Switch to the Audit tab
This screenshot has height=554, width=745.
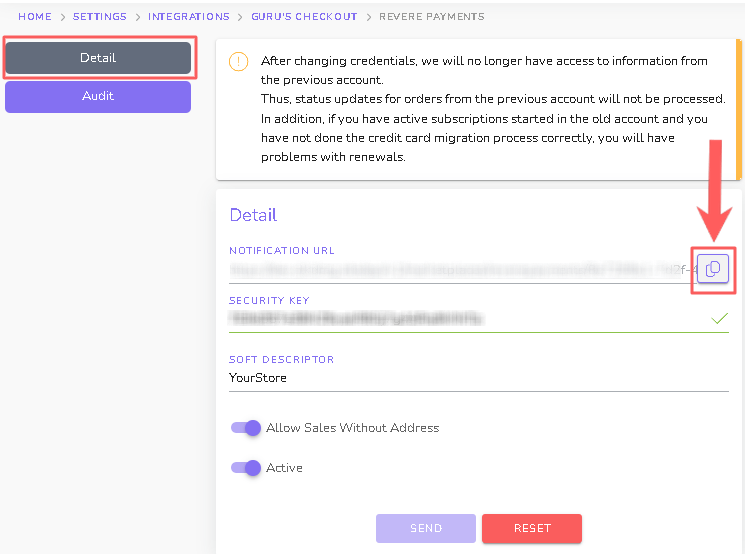point(98,97)
